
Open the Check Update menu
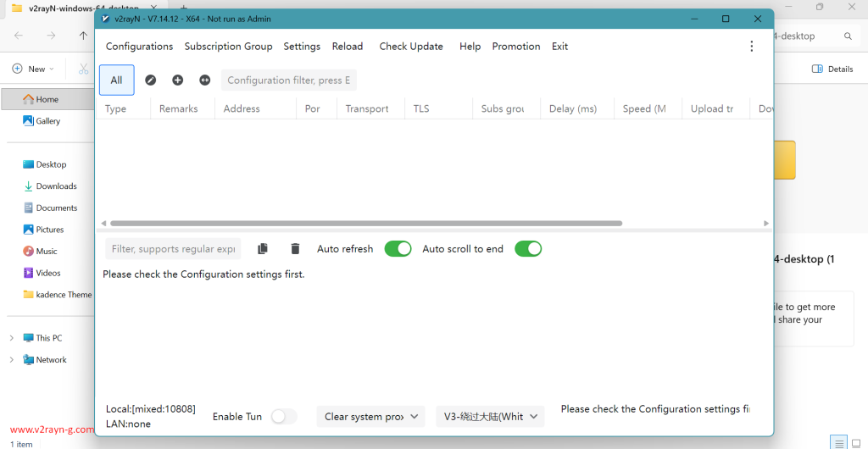411,47
